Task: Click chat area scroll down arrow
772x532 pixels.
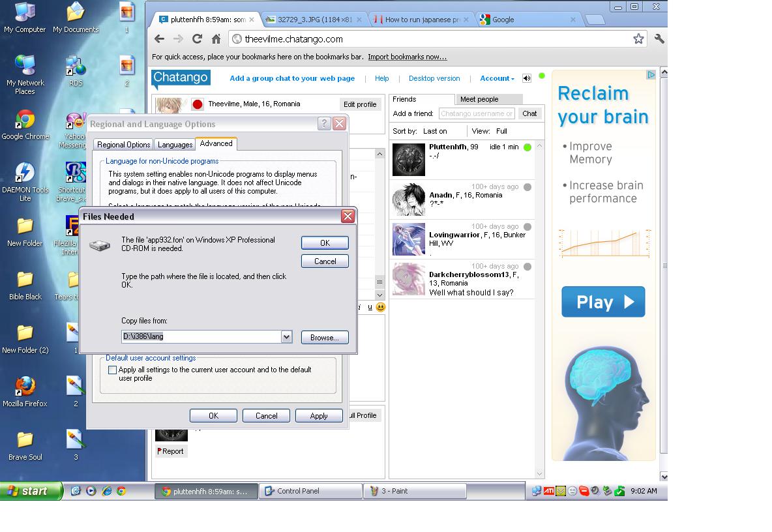Action: pyautogui.click(x=379, y=295)
